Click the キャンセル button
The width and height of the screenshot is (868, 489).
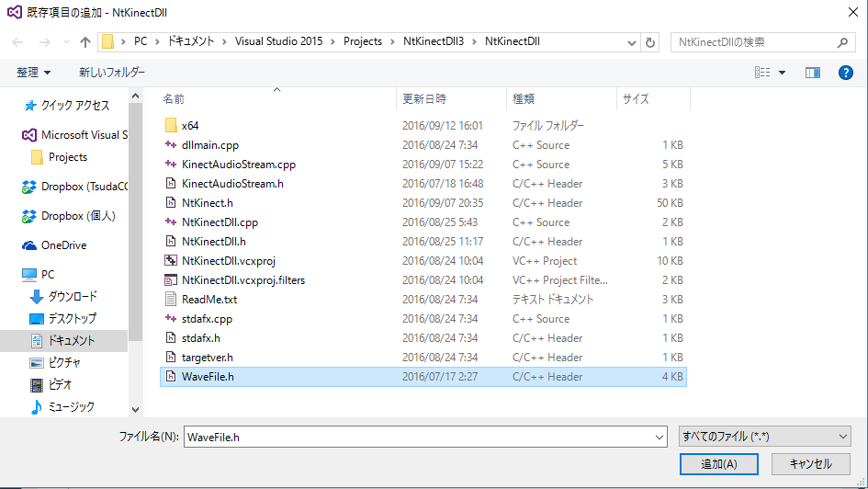[x=810, y=464]
